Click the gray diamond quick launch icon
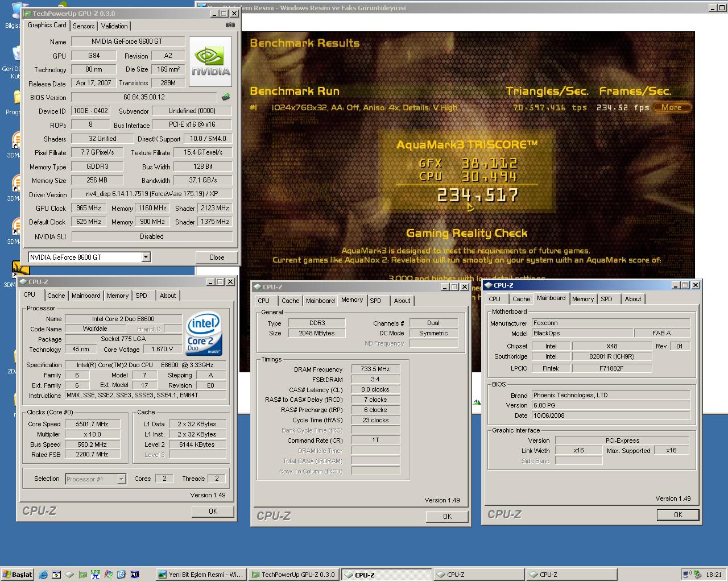Image resolution: width=728 pixels, height=582 pixels. tap(69, 575)
